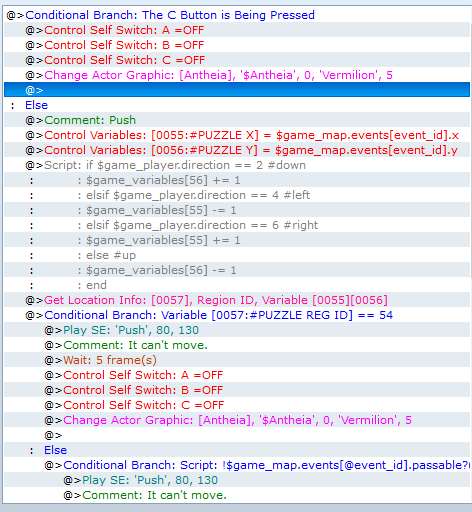Click the '$game_variables[55] -= 1' script line
472x512 pixels.
[x=237, y=210]
